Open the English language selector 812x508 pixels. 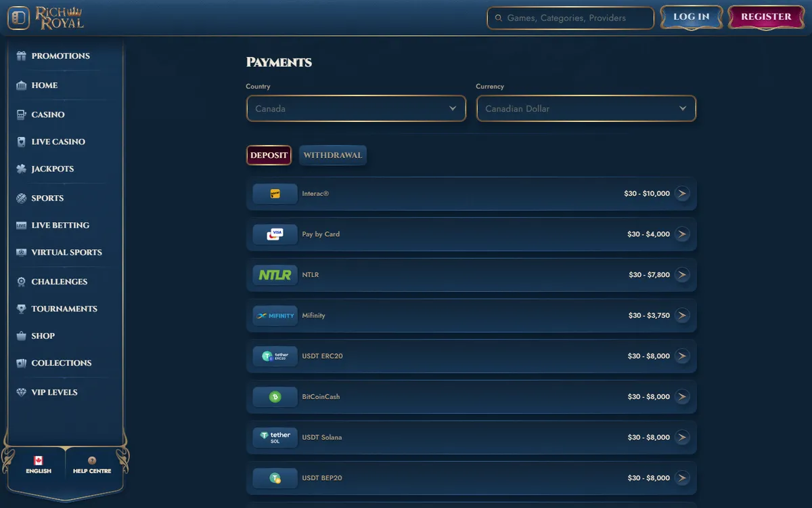pyautogui.click(x=39, y=465)
